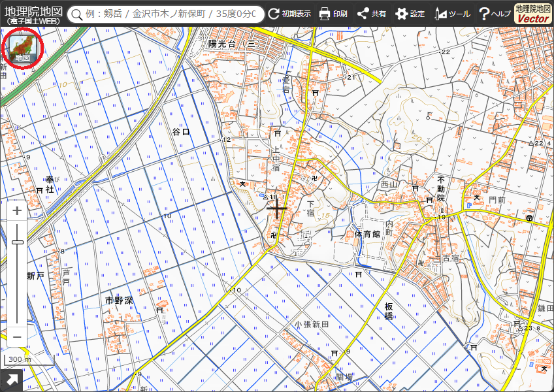Screen dimensions: 554x392
Task: Click the 体育館 gymnasium label
Action: (x=367, y=234)
